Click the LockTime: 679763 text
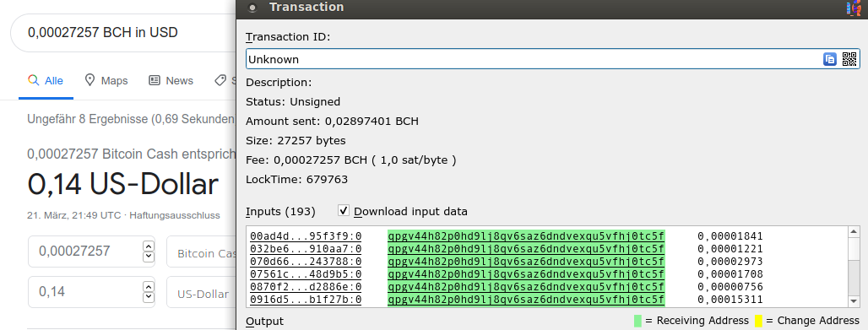The height and width of the screenshot is (330, 868). click(x=296, y=180)
